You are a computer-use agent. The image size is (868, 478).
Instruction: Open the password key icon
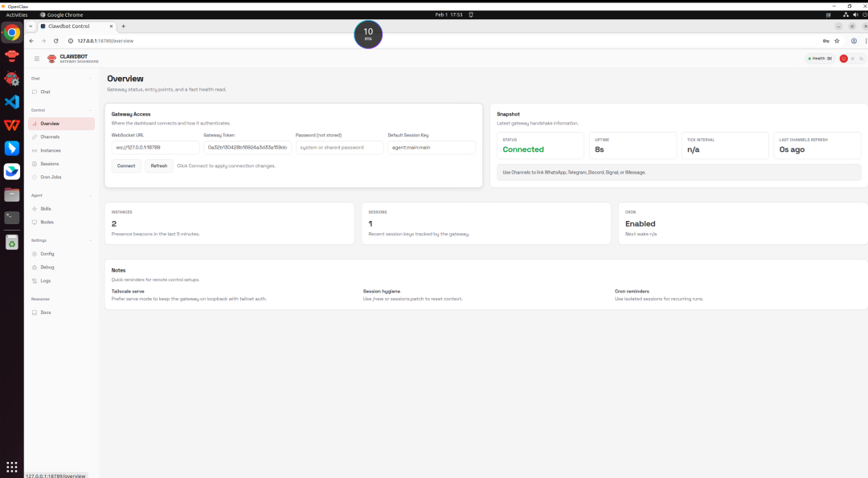pos(826,41)
